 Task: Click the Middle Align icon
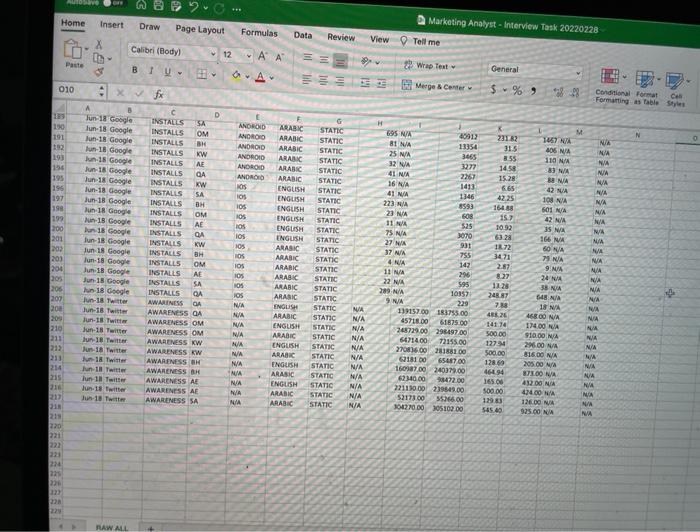324,59
